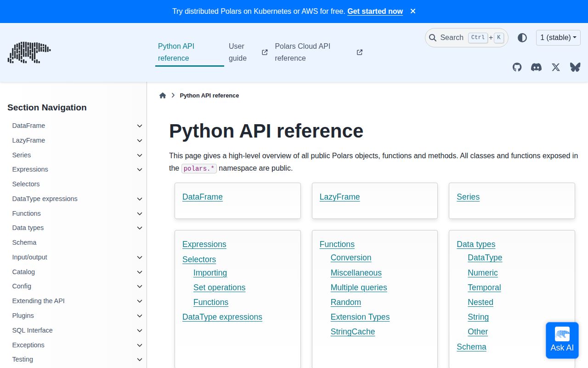
Task: Expand the Expressions sidebar section
Action: tap(140, 169)
